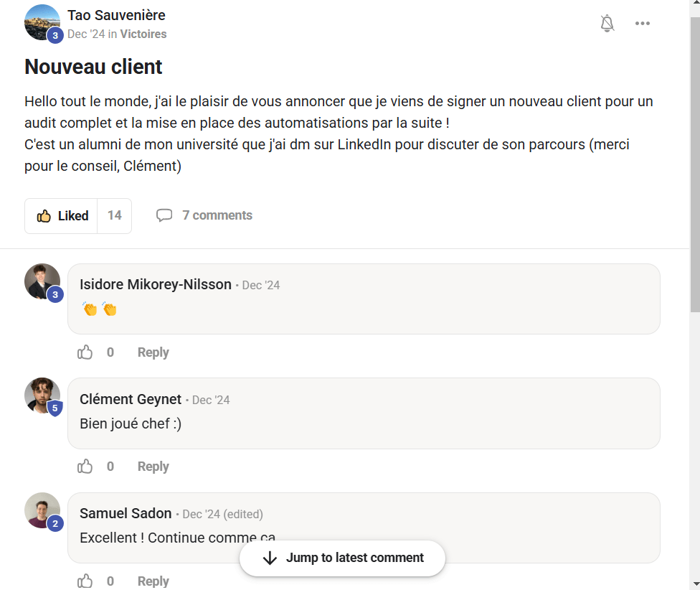Open the Victoires category link
This screenshot has width=700, height=590.
click(143, 34)
